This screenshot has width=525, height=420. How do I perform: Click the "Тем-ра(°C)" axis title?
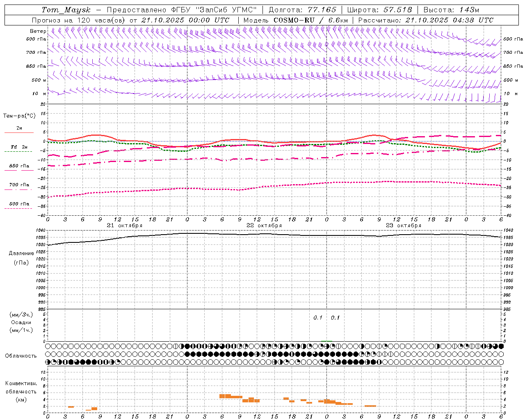pos(19,116)
